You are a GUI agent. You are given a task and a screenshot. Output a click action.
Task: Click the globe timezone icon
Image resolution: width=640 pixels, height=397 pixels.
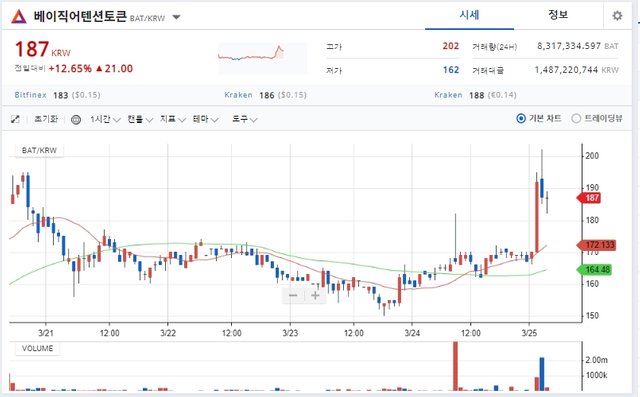[76, 120]
